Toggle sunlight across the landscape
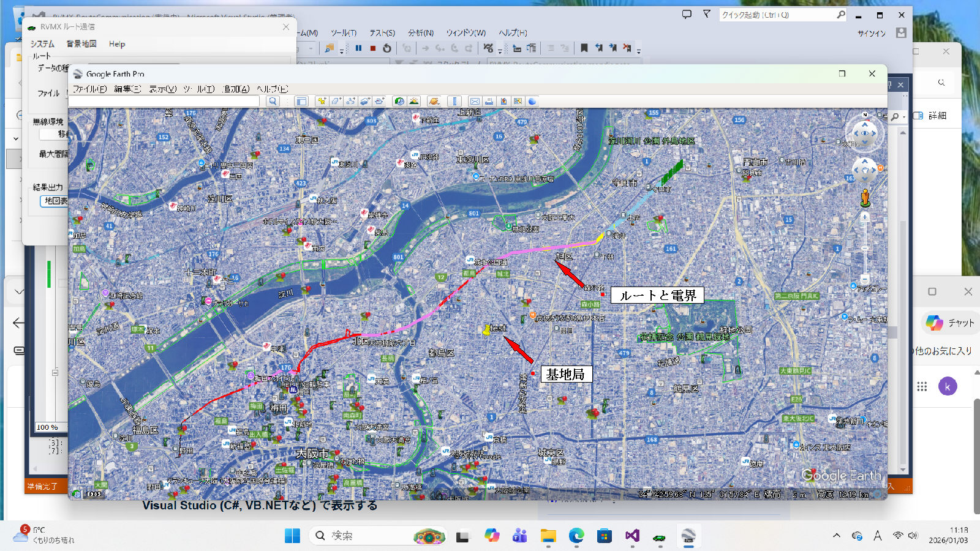Screen dimensions: 980x551 coord(414,102)
